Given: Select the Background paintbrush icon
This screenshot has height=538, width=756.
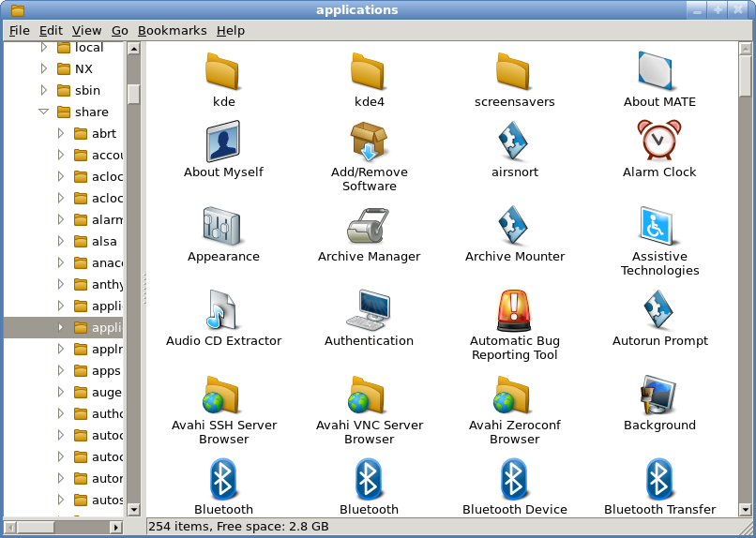Looking at the screenshot, I should tap(658, 395).
